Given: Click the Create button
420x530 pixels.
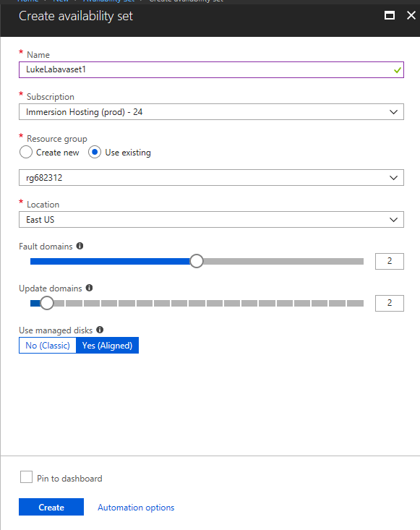Looking at the screenshot, I should coord(51,507).
